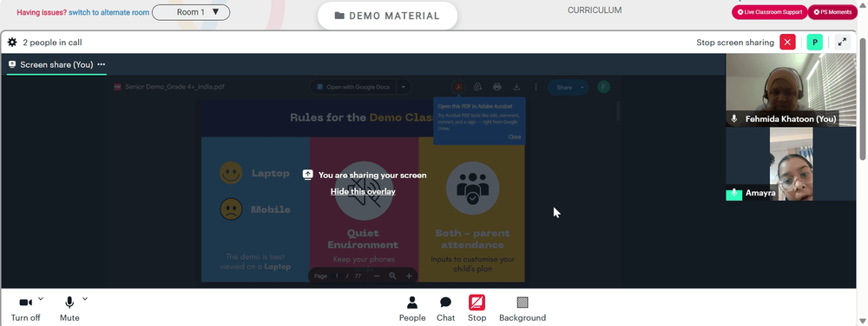Click Amayra's green microphone indicator
The image size is (868, 326).
[x=734, y=194]
